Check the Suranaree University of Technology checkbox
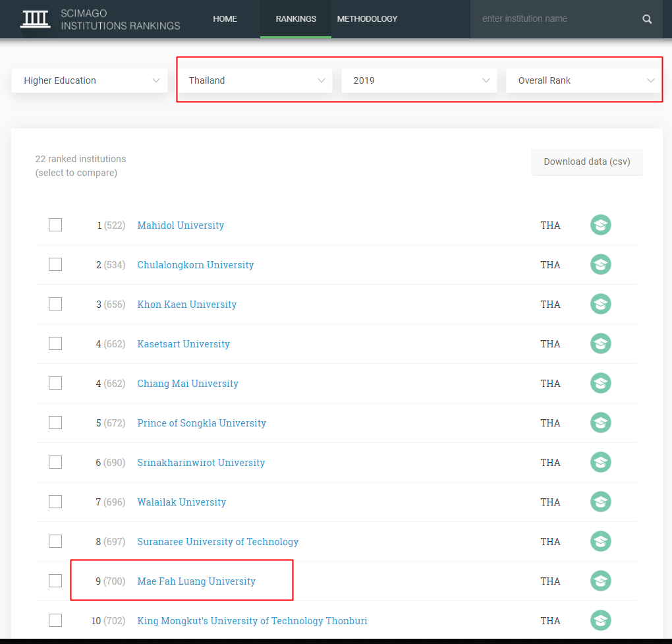The width and height of the screenshot is (672, 644). (x=55, y=541)
